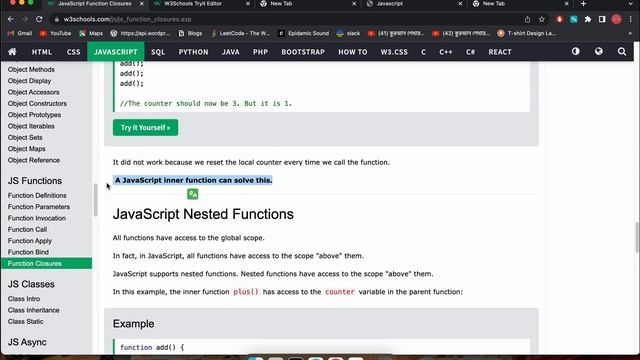Open the side panel icon

tap(602, 19)
